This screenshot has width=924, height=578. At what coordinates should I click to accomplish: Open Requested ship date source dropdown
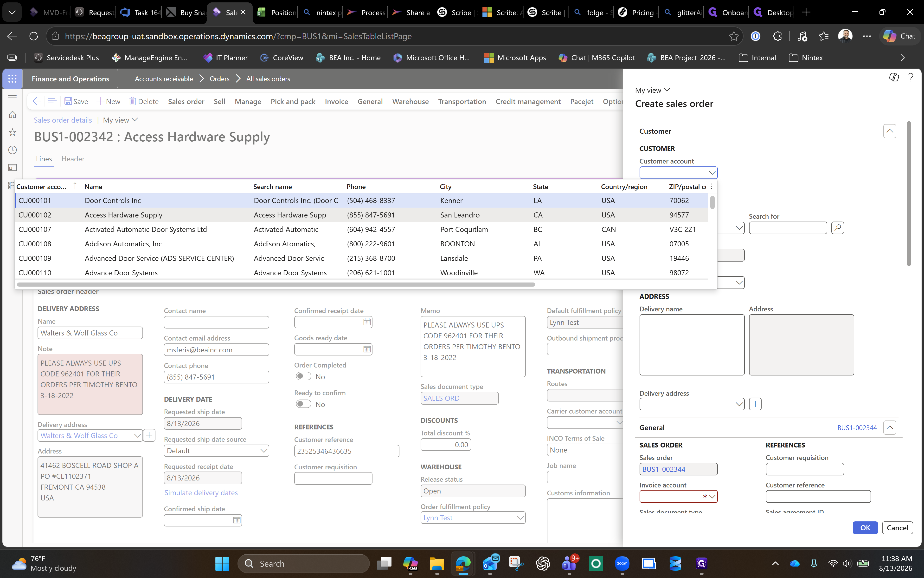point(263,451)
